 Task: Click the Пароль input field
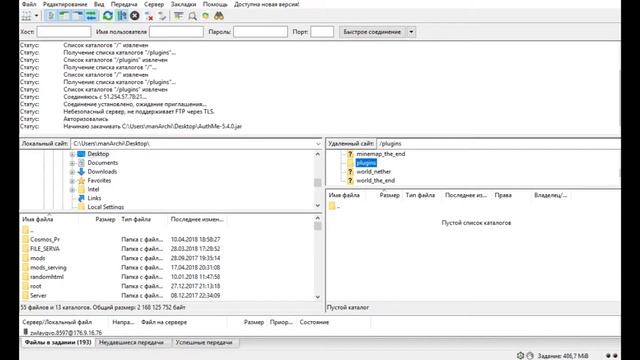click(x=260, y=32)
